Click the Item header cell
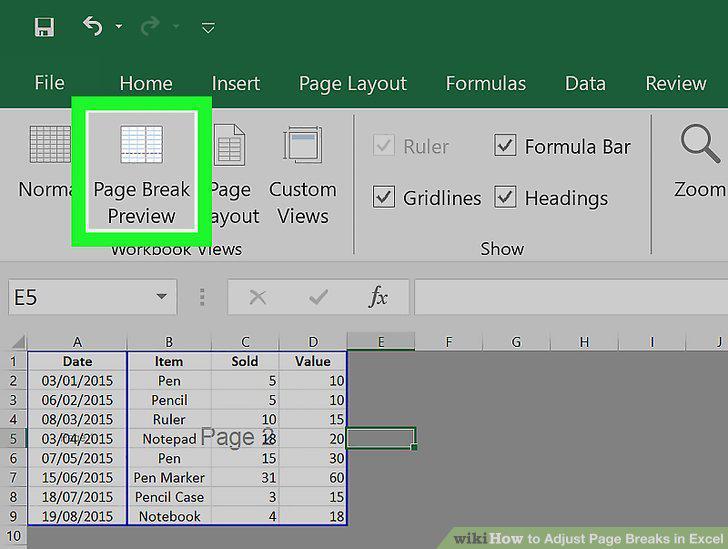The image size is (728, 549). pos(169,361)
